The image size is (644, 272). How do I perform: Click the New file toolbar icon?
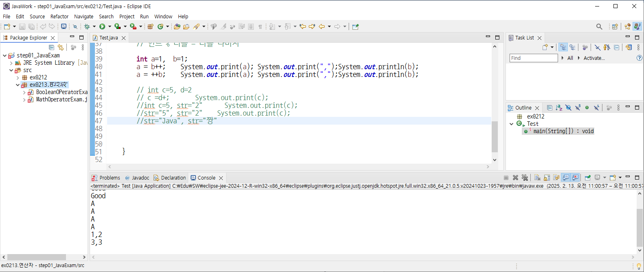click(7, 26)
